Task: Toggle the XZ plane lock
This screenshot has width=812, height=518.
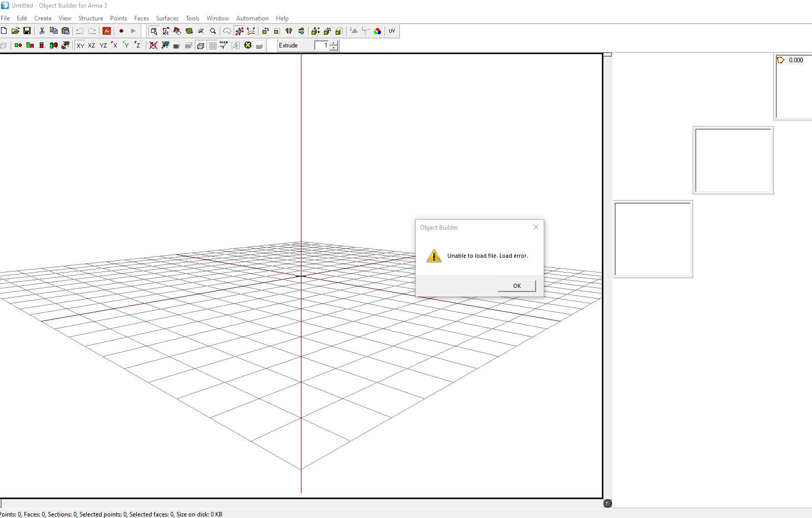Action: [x=92, y=45]
